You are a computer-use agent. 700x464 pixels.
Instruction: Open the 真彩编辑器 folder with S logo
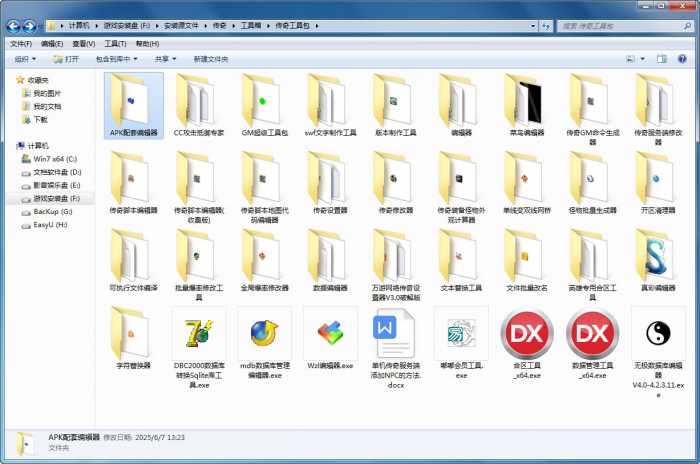tap(658, 261)
